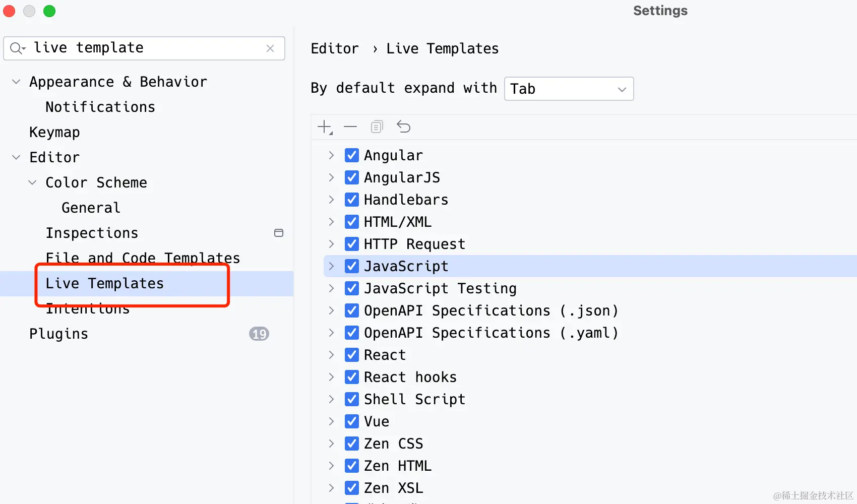Restore deleted defaults with the revert arrow icon

[x=403, y=127]
